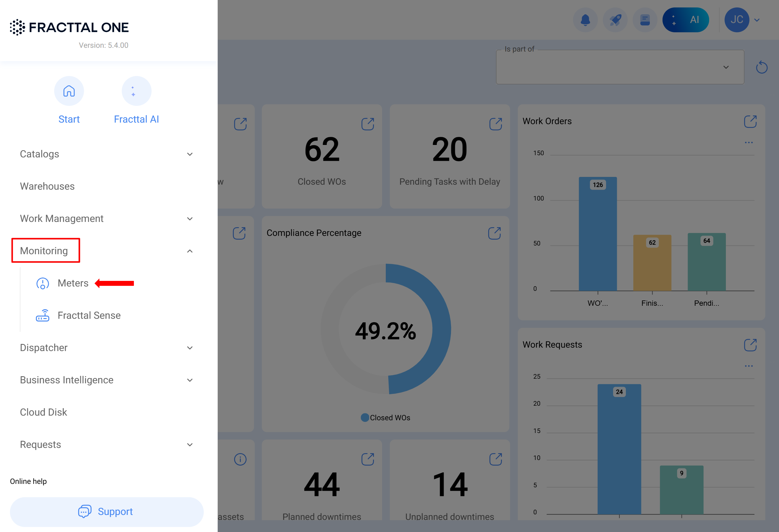Click the info icon on assets card

pos(240,459)
